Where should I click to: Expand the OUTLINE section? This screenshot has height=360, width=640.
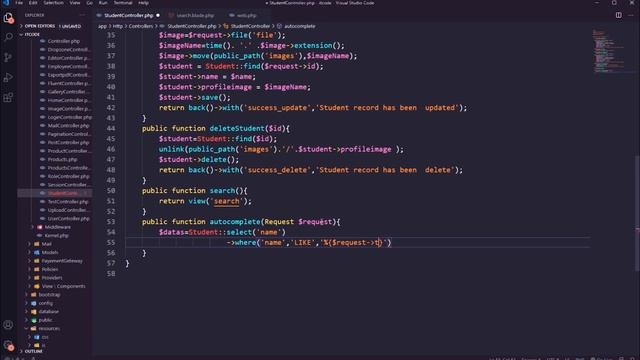pos(22,351)
